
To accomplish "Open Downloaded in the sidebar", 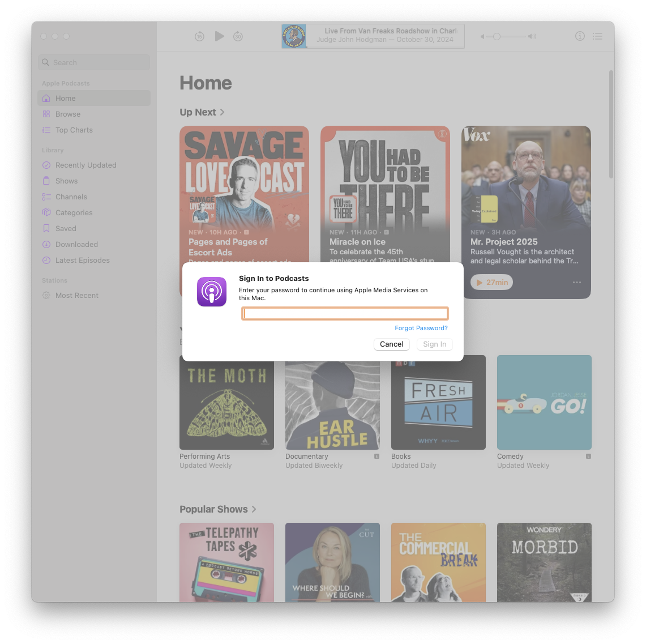I will [94, 244].
